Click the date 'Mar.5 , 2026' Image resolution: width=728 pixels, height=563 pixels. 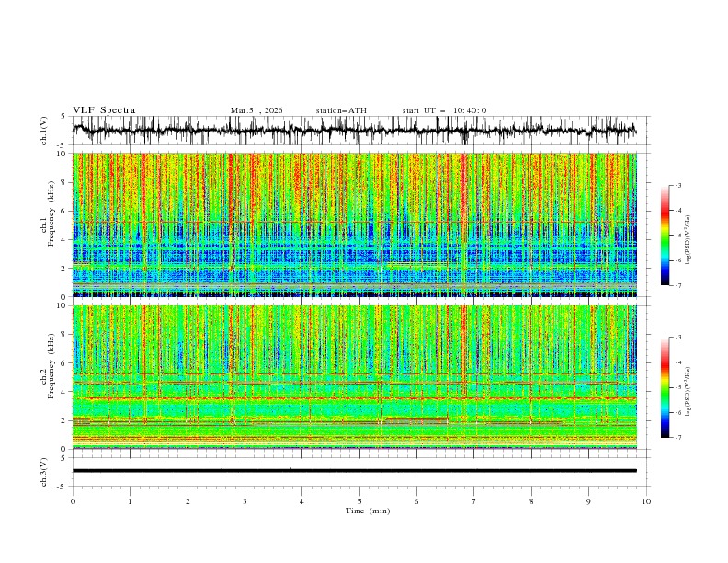pyautogui.click(x=256, y=110)
